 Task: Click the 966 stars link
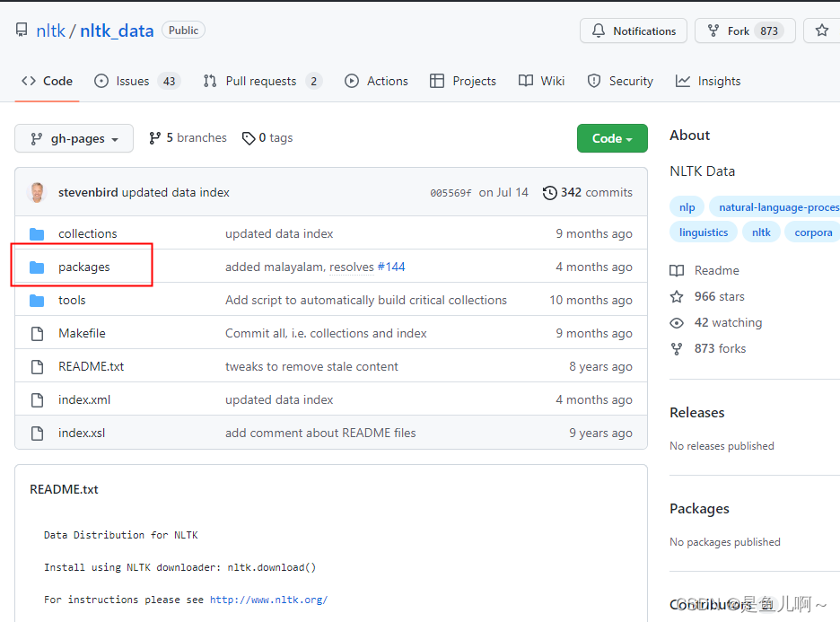(x=707, y=296)
